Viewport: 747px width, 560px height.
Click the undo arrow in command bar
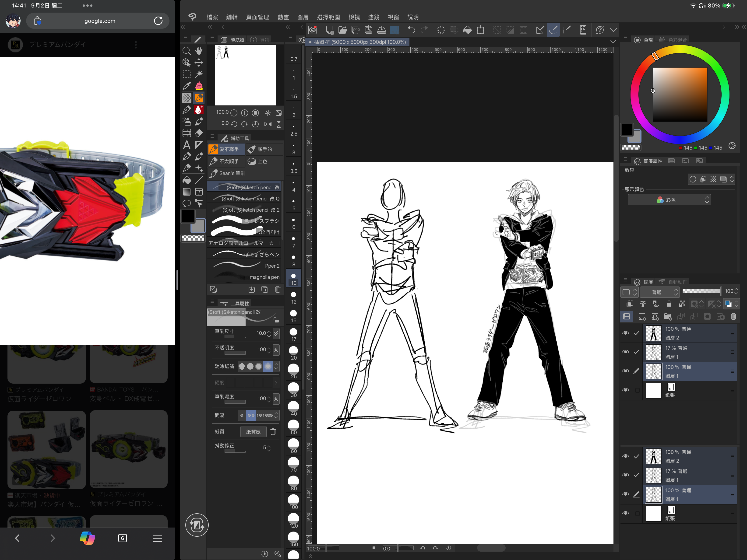[x=411, y=30]
